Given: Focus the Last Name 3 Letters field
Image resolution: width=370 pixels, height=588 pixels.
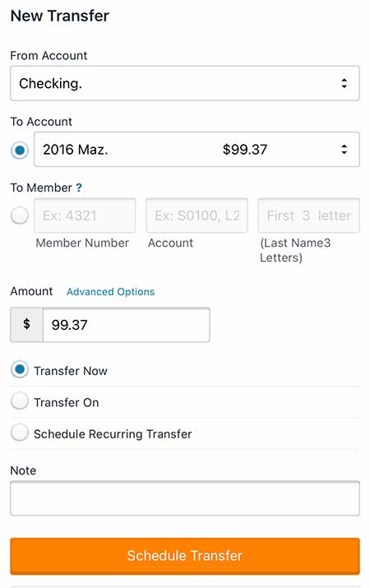Looking at the screenshot, I should [309, 215].
